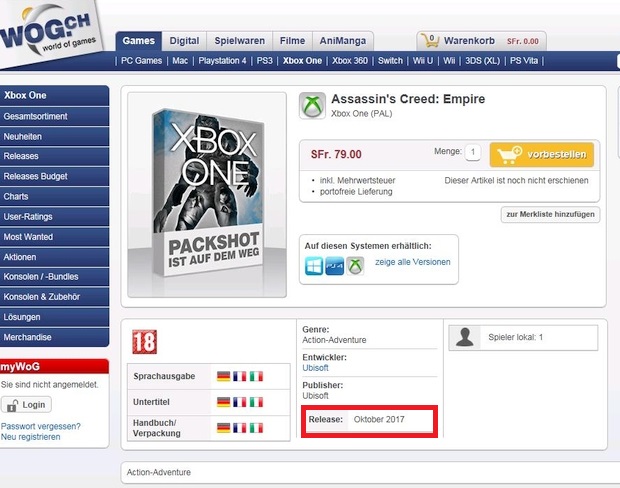This screenshot has height=488, width=620.
Task: Click the German flag in Sprachausgabe row
Action: pos(223,376)
